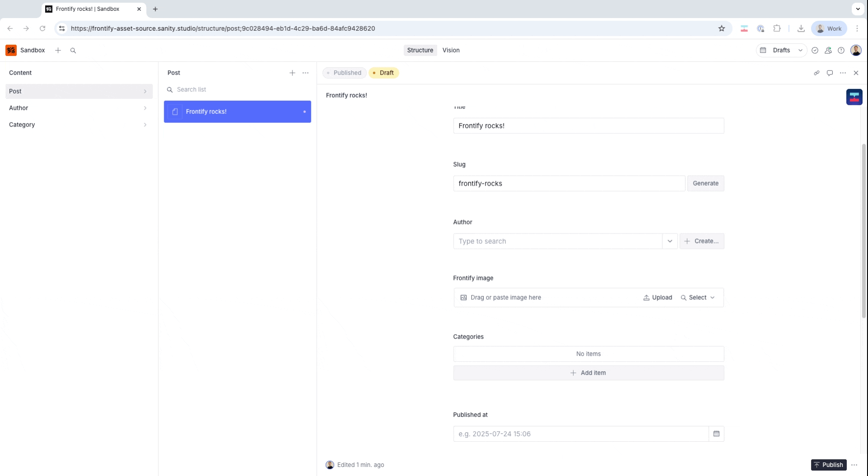
Task: Click the browser address bar URL
Action: point(223,28)
